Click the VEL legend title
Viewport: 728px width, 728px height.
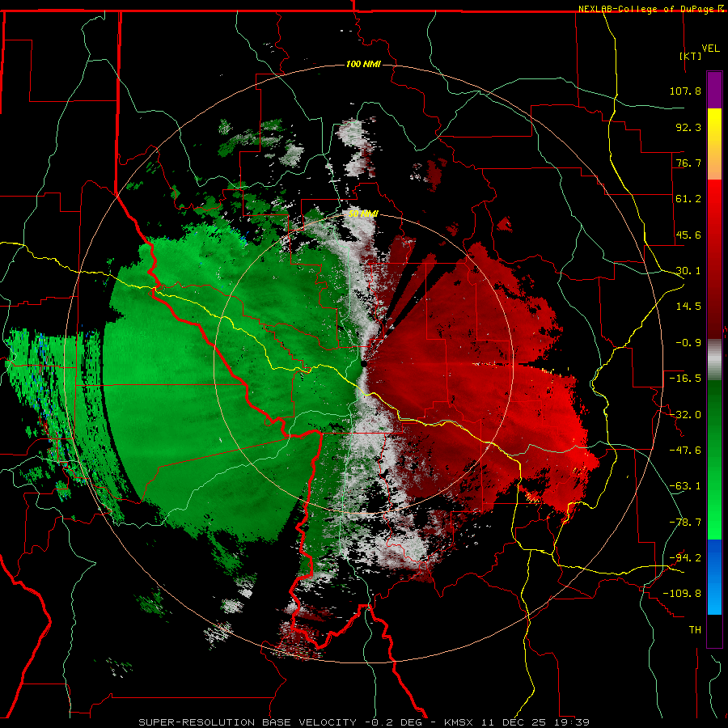coord(710,49)
